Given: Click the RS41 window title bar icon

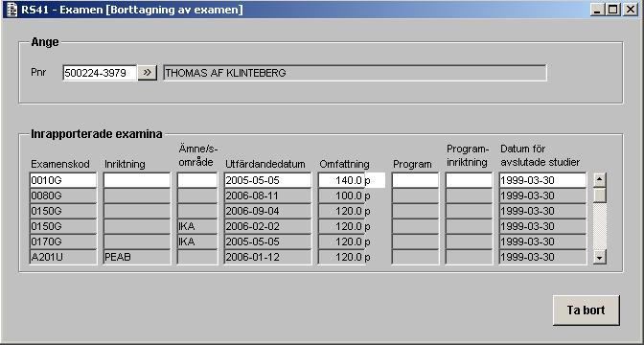Looking at the screenshot, I should tap(12, 9).
